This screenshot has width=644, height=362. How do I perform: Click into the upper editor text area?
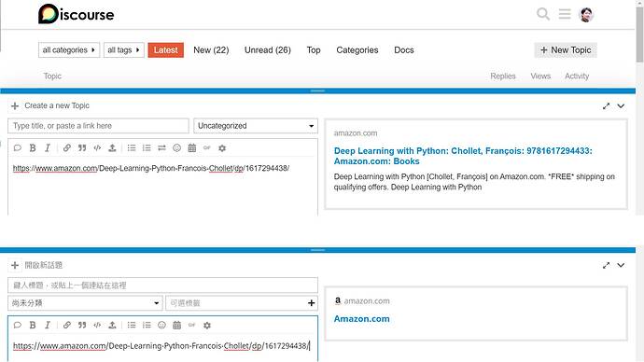[x=162, y=187]
